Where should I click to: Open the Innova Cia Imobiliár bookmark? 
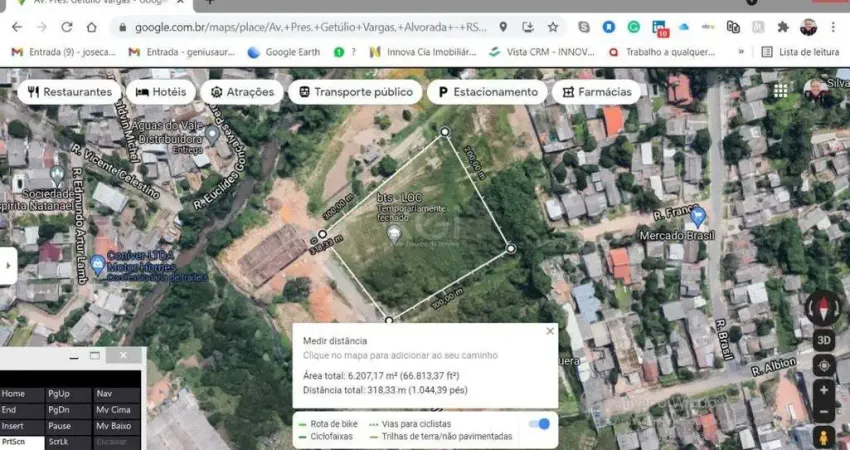click(423, 52)
